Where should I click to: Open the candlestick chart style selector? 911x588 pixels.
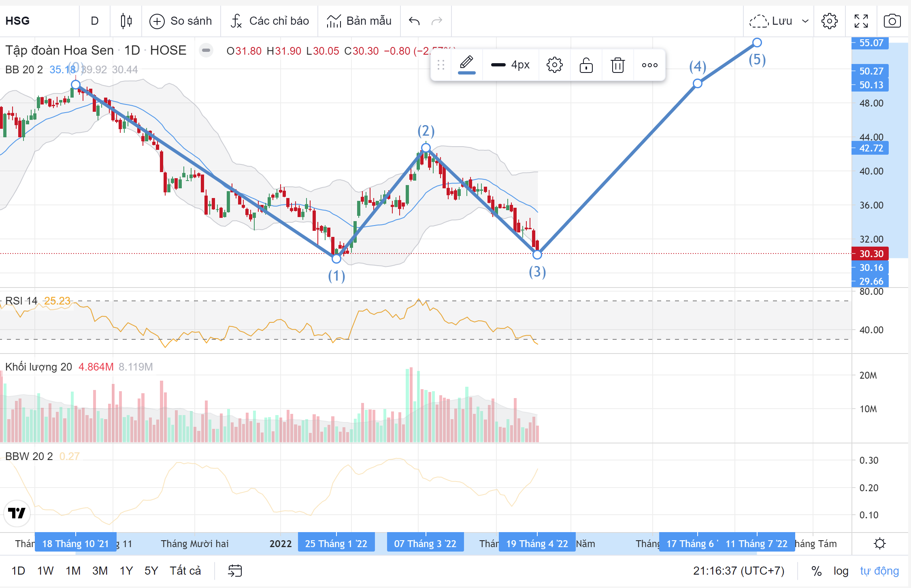(x=126, y=21)
